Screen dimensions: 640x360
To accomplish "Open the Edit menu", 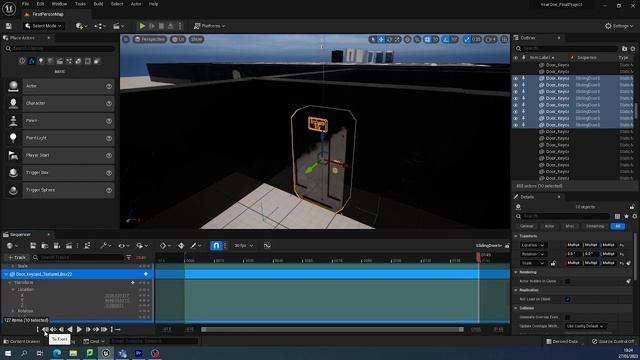I will pos(40,4).
